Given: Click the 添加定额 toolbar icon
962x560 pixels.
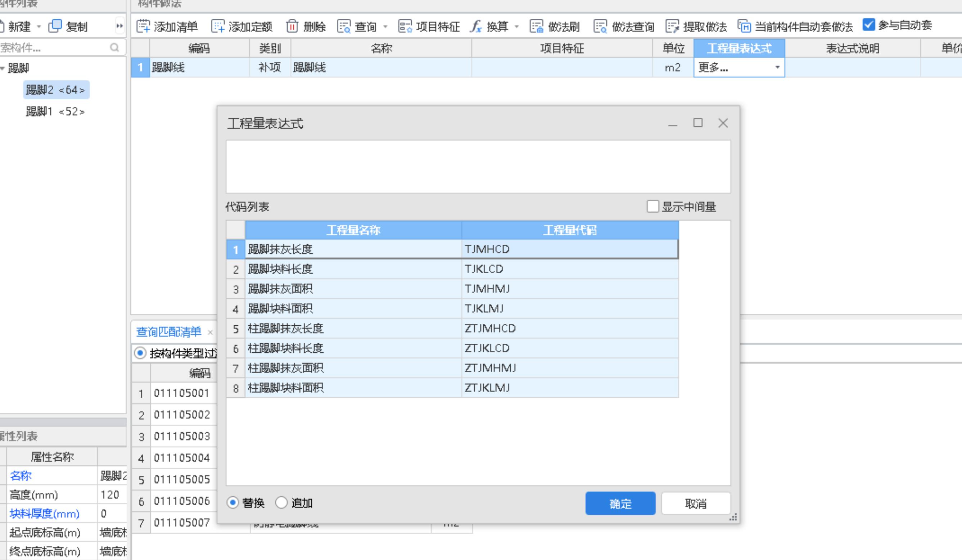Looking at the screenshot, I should click(218, 26).
